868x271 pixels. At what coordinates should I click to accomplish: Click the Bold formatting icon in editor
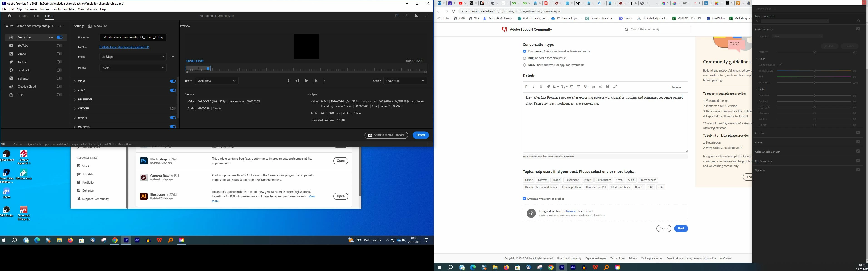coord(526,87)
